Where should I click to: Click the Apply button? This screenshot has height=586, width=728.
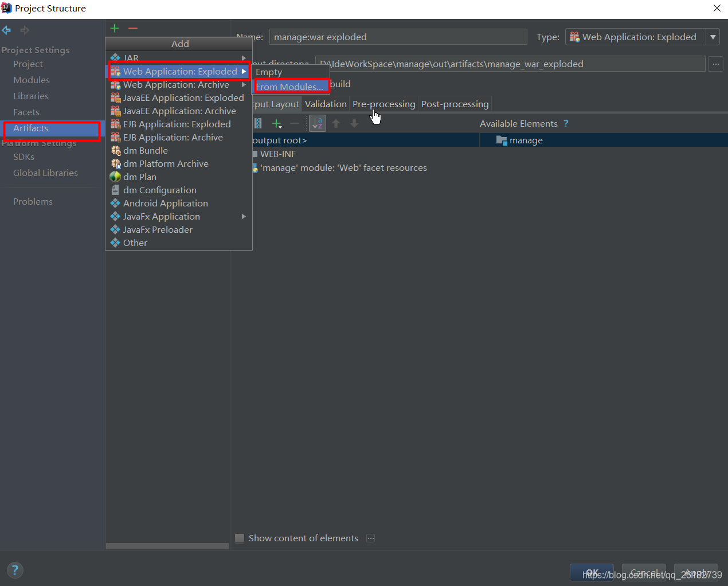[696, 572]
